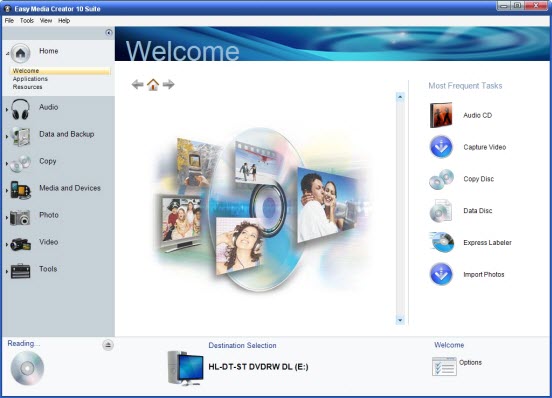
Task: Expand the Audio category
Action: 7,110
